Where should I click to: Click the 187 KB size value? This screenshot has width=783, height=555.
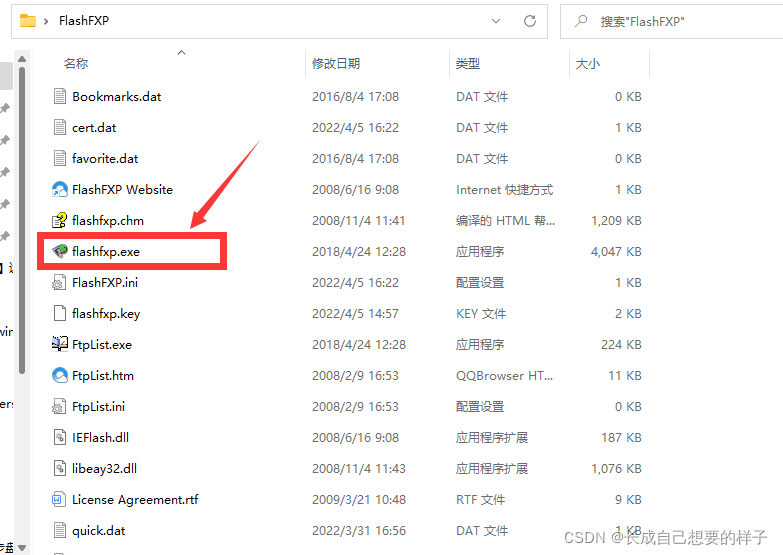click(x=621, y=437)
